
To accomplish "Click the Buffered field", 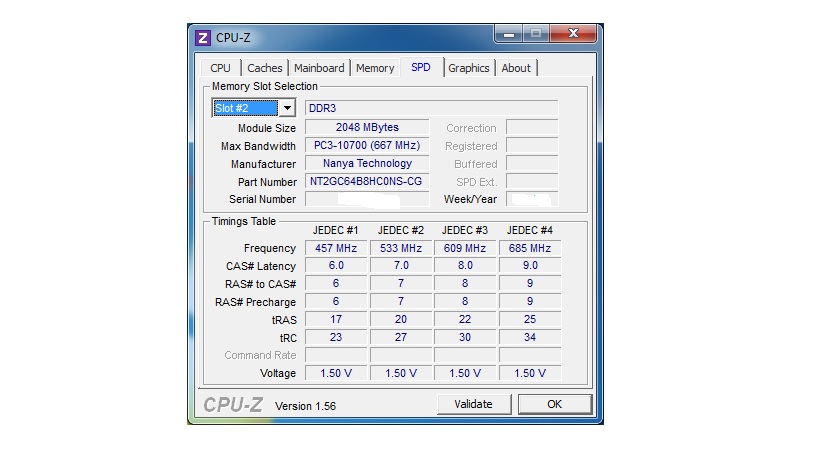I will click(x=532, y=163).
